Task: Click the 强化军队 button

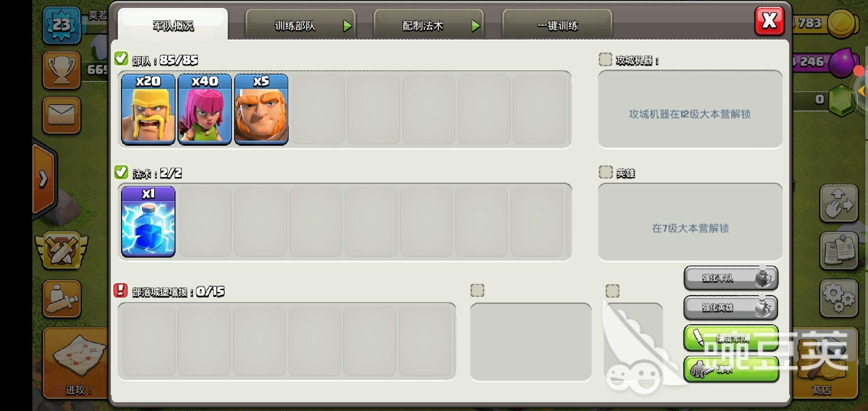Action: (x=731, y=278)
